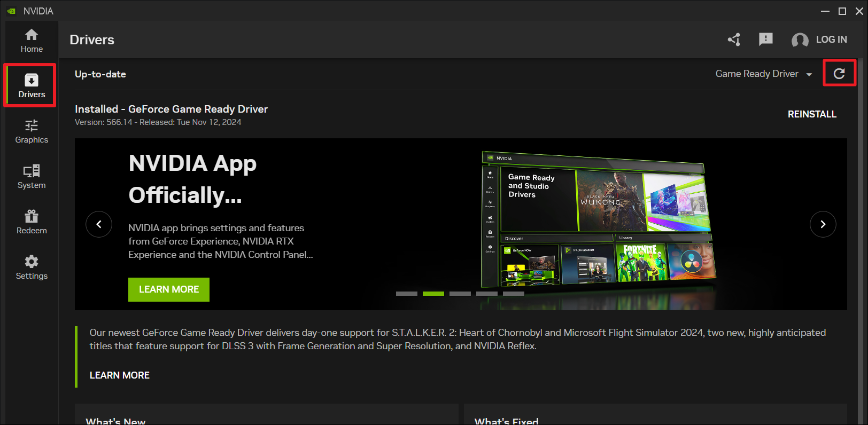
Task: Click the NVIDIA App preview image
Action: [598, 219]
